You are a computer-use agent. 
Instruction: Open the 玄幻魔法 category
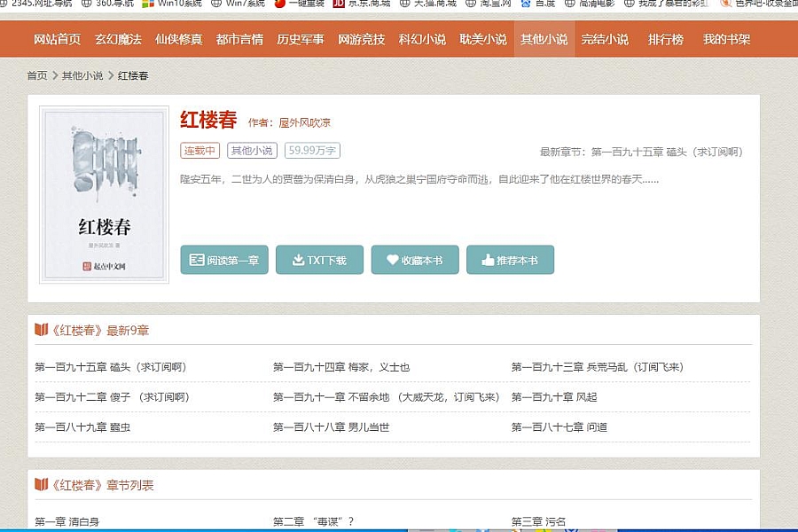[x=118, y=39]
